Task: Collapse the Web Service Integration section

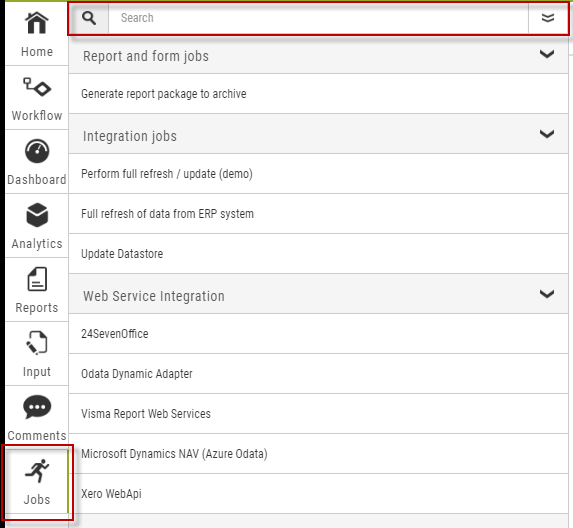Action: tap(547, 294)
